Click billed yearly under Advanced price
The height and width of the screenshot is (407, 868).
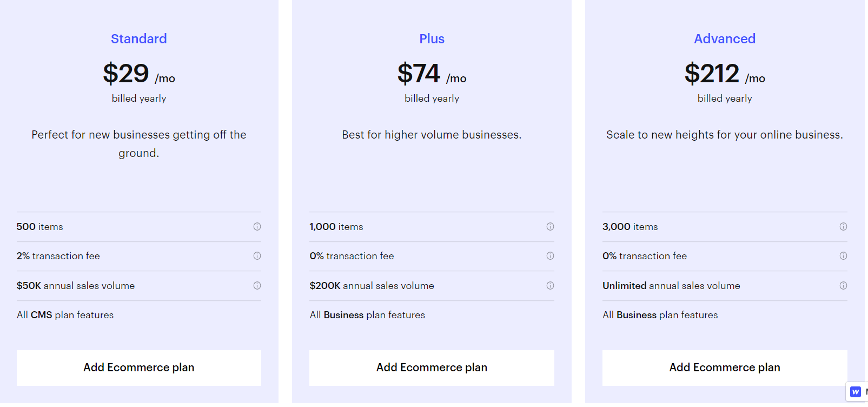click(725, 98)
